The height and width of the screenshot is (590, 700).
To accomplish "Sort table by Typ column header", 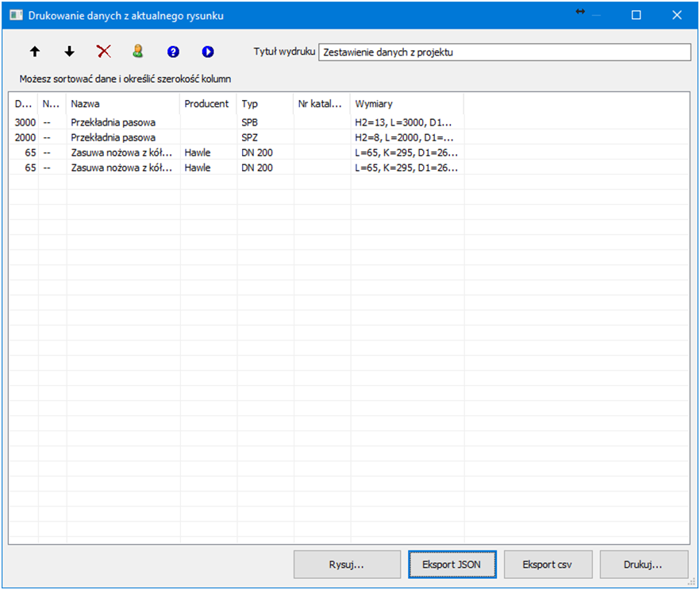I will tap(264, 104).
